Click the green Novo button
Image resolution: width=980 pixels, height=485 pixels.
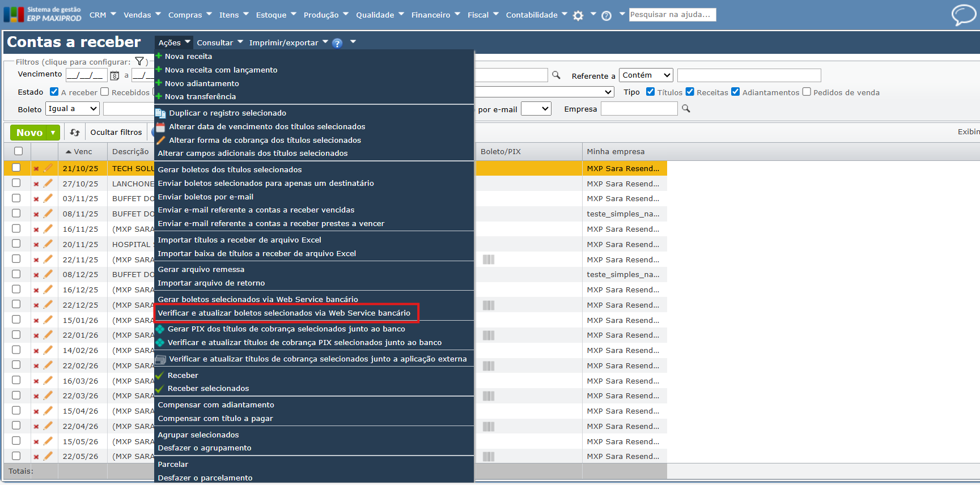(29, 133)
